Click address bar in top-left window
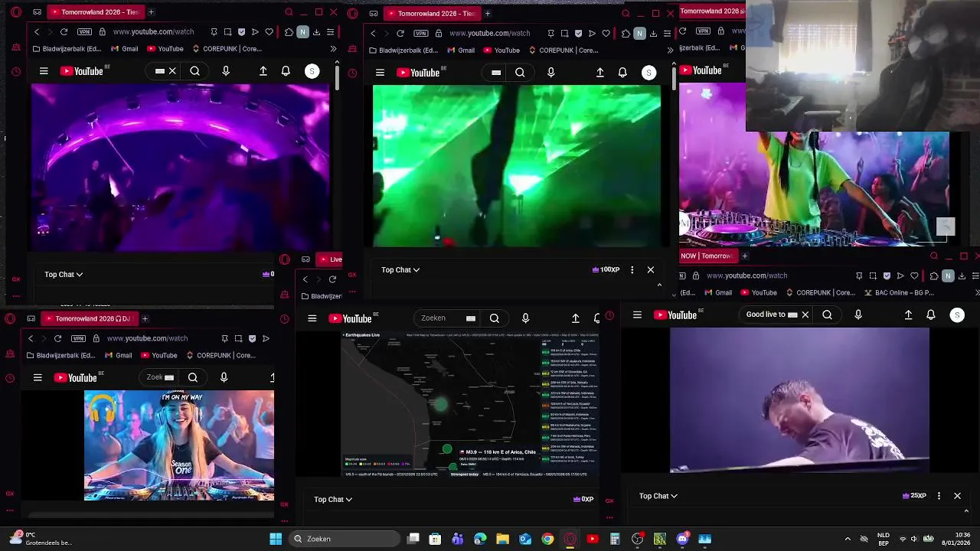The height and width of the screenshot is (551, 980). click(x=153, y=32)
